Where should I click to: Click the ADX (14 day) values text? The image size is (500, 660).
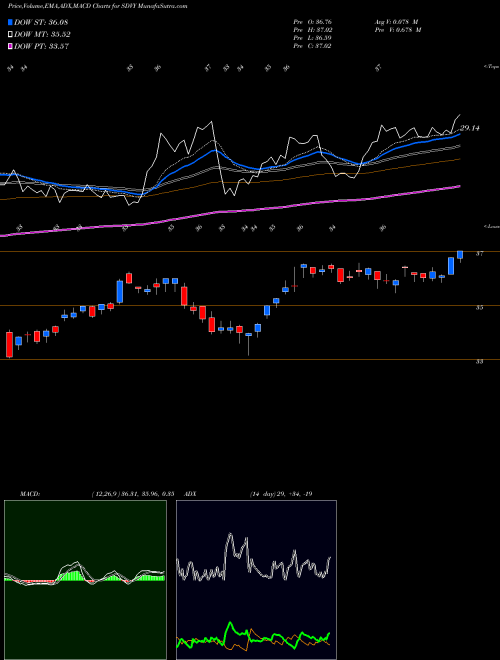click(281, 494)
